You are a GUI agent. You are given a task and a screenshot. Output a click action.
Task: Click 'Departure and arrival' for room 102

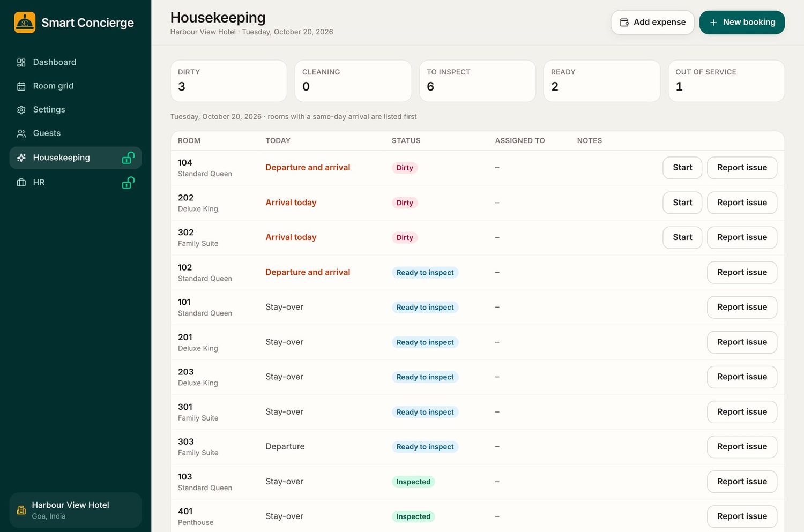click(x=308, y=272)
